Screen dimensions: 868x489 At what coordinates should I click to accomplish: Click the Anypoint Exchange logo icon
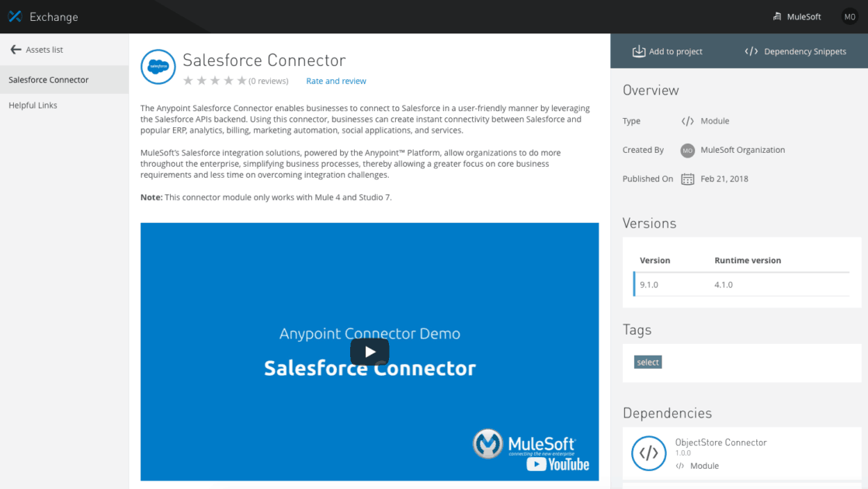(x=15, y=16)
